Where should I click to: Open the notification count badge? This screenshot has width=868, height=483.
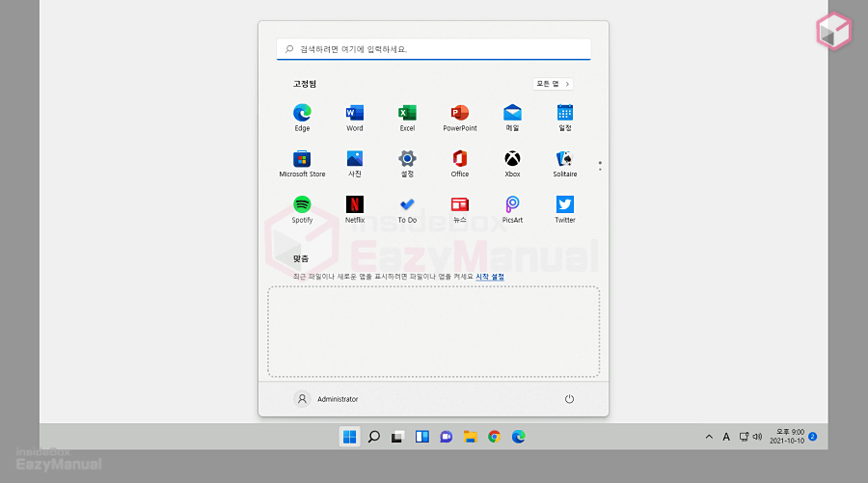(x=813, y=437)
